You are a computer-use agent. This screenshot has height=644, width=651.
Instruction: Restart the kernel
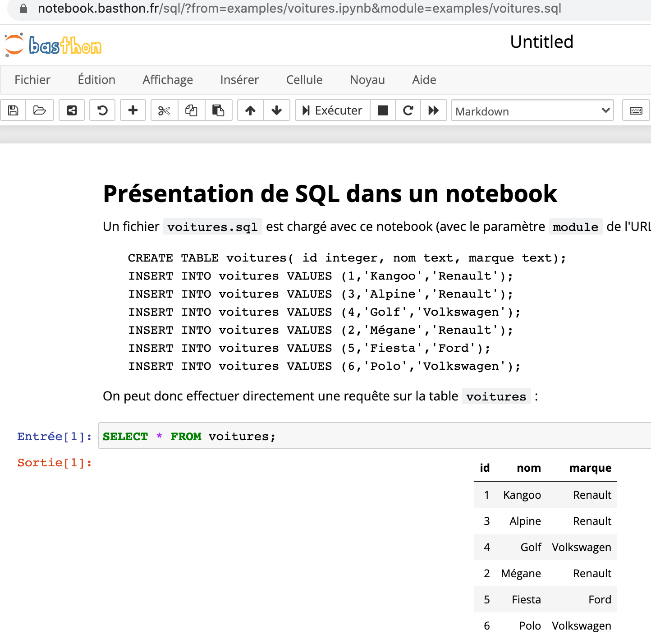point(408,110)
